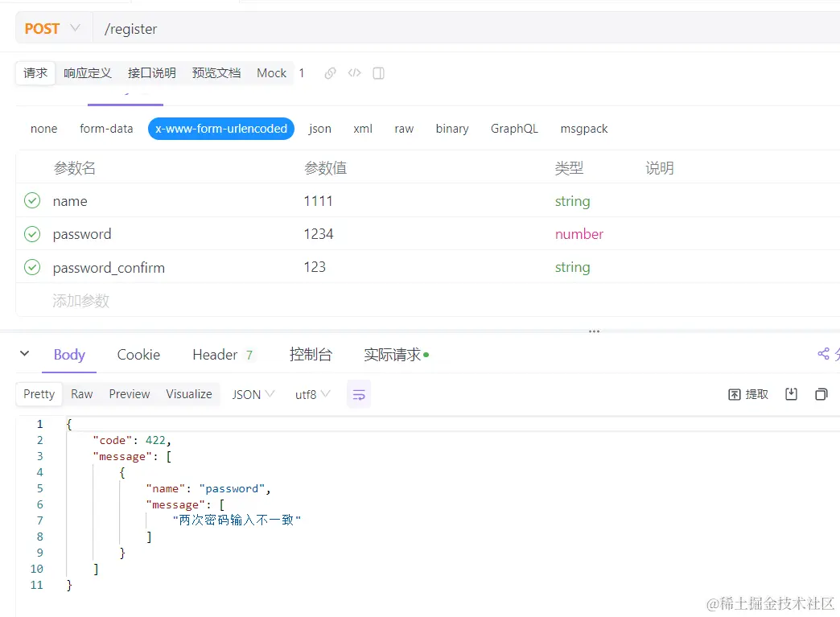Uncheck the password_confirm parameter row
The height and width of the screenshot is (617, 840).
coord(32,267)
